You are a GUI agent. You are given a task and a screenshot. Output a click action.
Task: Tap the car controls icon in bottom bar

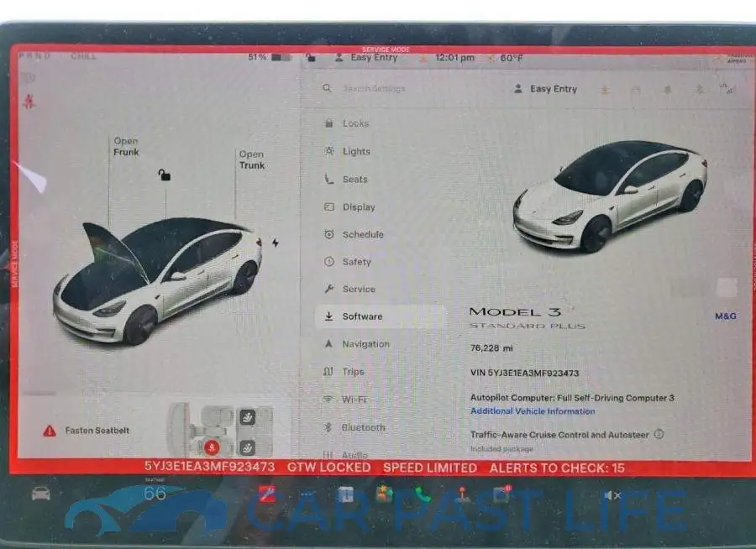(41, 494)
